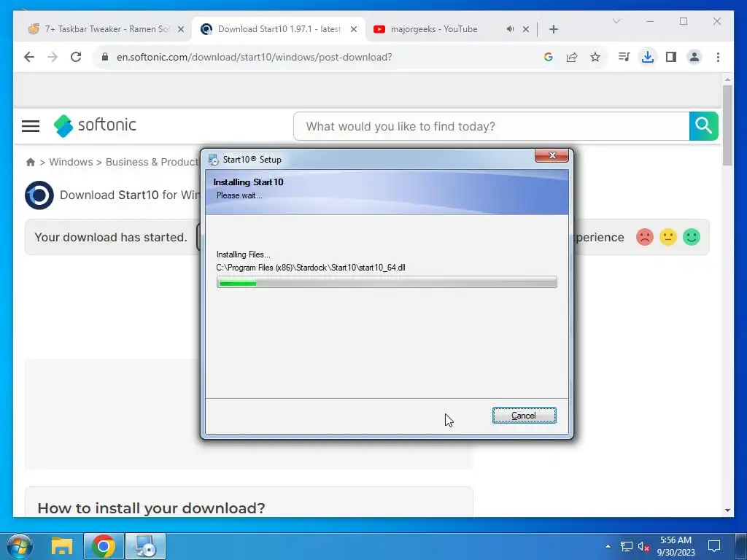Click the start10_64.dll file path text
Image resolution: width=747 pixels, height=560 pixels.
(x=311, y=268)
